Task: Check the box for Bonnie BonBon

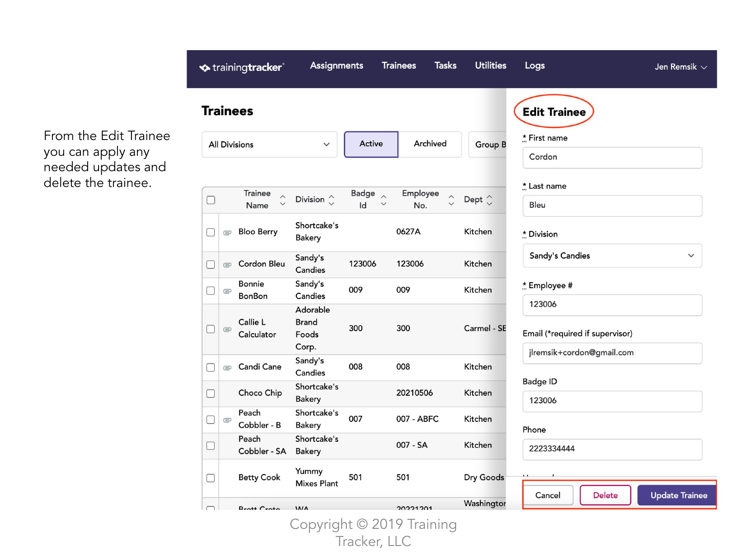Action: [x=211, y=290]
